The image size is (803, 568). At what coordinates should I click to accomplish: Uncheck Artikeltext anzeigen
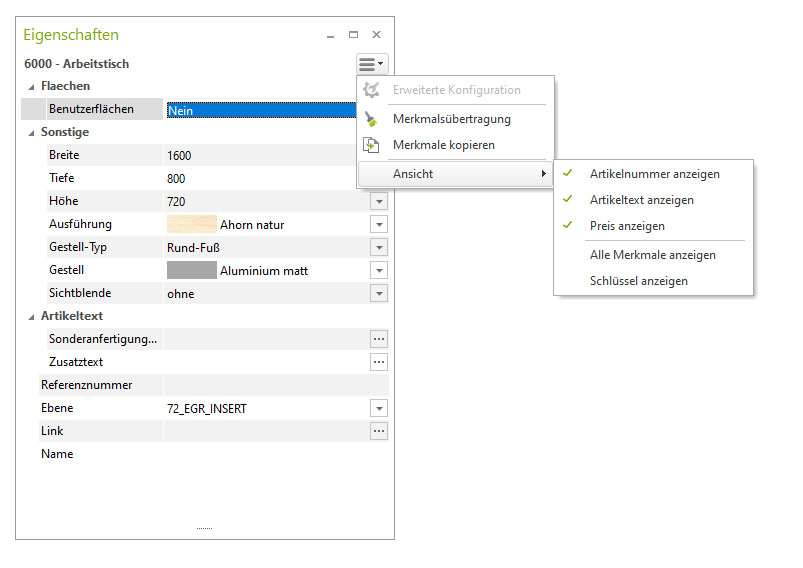coord(641,200)
